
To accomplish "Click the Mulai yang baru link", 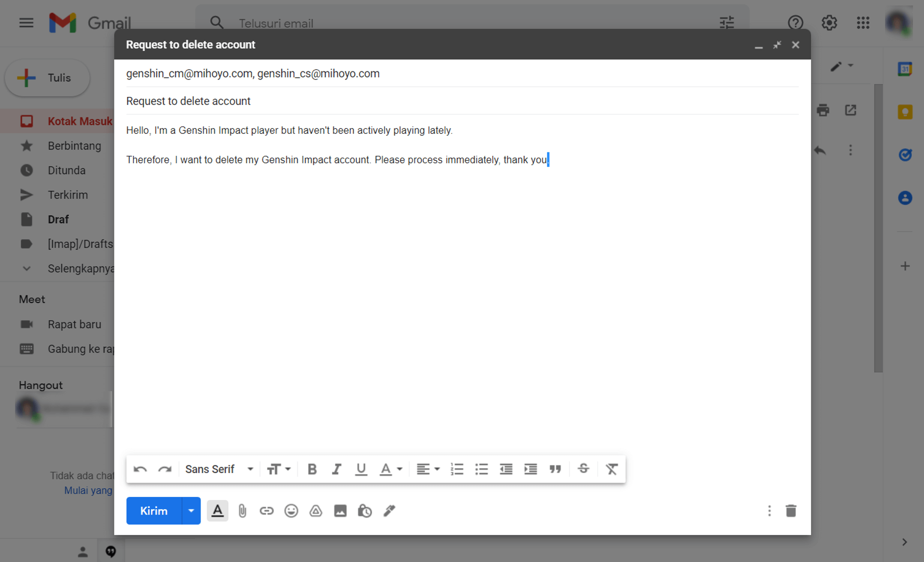I will pyautogui.click(x=88, y=491).
